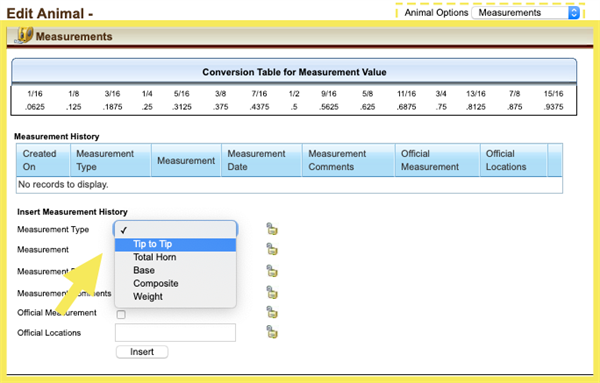Choose Composite from the dropdown list
This screenshot has width=600, height=383.
pyautogui.click(x=175, y=284)
